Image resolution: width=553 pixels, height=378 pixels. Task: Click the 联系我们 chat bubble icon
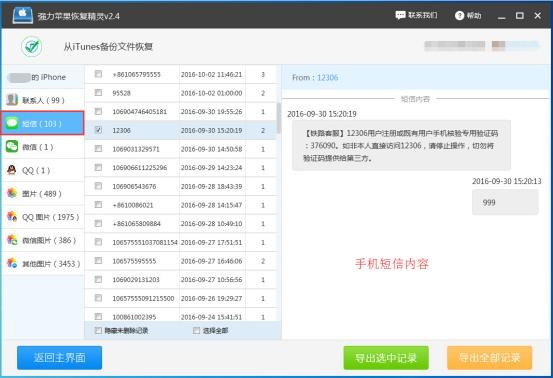point(400,15)
